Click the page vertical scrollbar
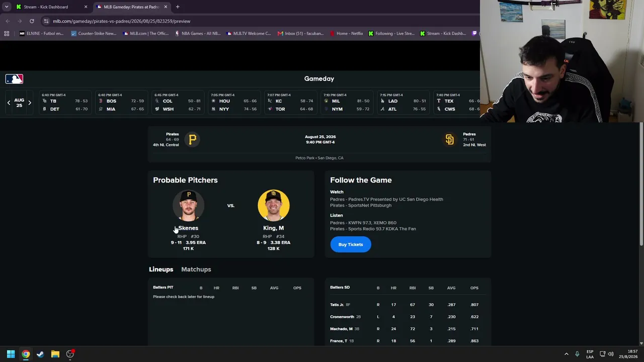Viewport: 644px width, 362px height. point(641,185)
